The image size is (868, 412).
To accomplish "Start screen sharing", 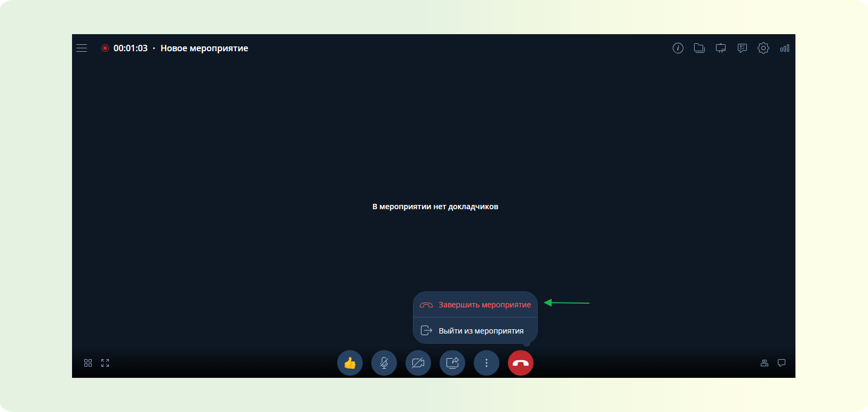I will pos(452,363).
